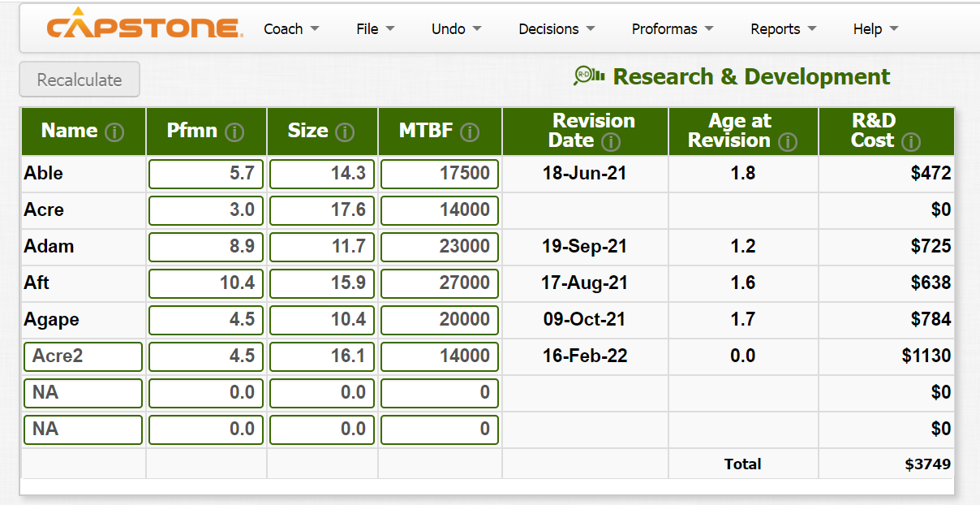This screenshot has width=980, height=505.
Task: Edit Adam's Pfmn field showing 8.9
Action: click(206, 247)
